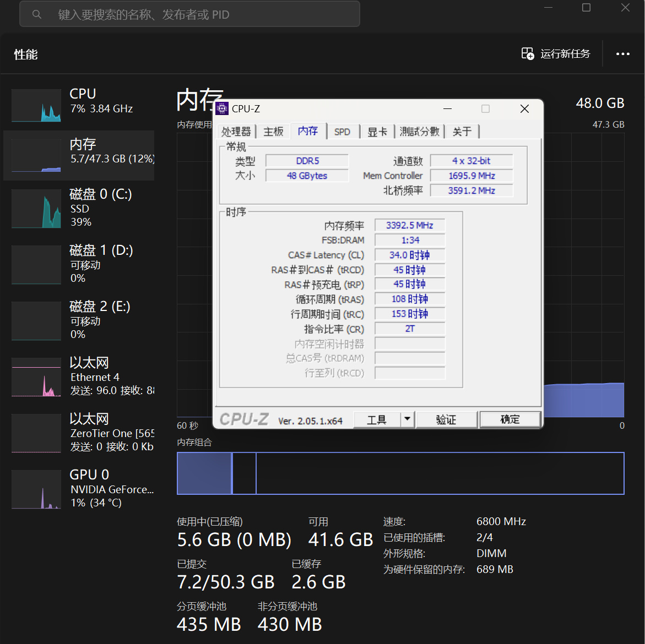Click the 689 MB hardware reserved value
Image resolution: width=645 pixels, height=644 pixels.
click(495, 569)
